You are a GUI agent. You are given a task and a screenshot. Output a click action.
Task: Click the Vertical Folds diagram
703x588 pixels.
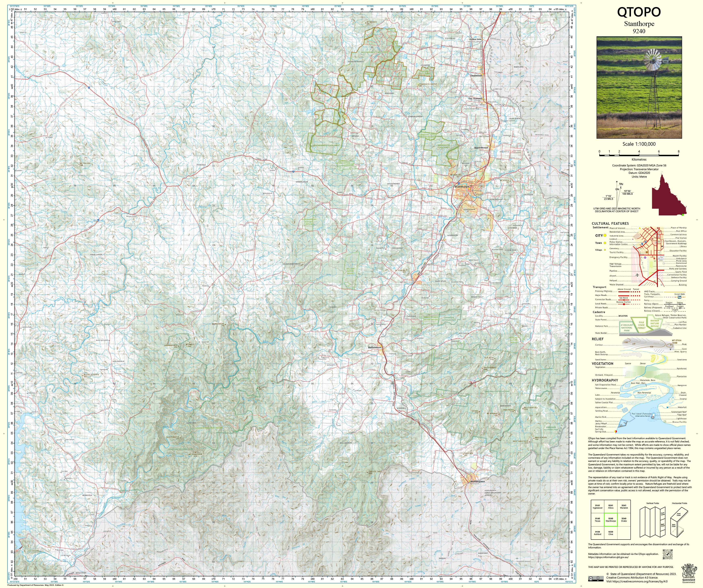(x=652, y=522)
